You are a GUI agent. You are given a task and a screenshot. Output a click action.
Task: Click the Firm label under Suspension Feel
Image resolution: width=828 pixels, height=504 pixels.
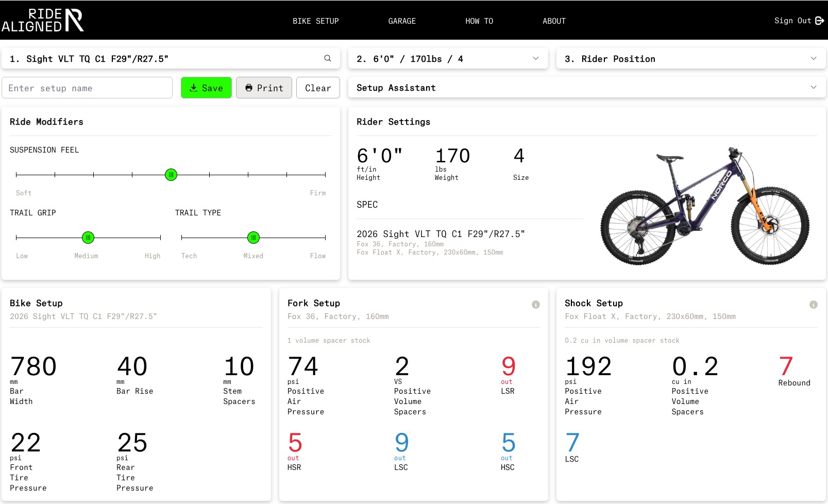click(x=318, y=193)
